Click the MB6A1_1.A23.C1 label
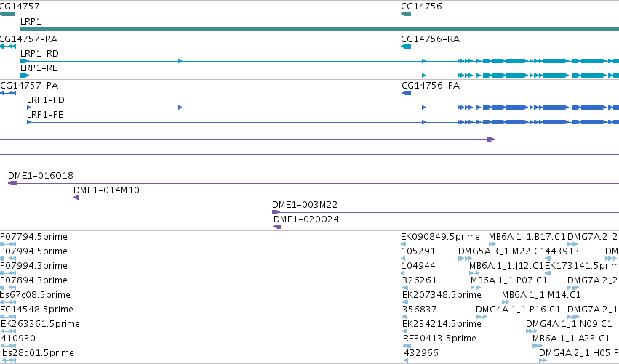The width and height of the screenshot is (619, 364). pyautogui.click(x=571, y=339)
